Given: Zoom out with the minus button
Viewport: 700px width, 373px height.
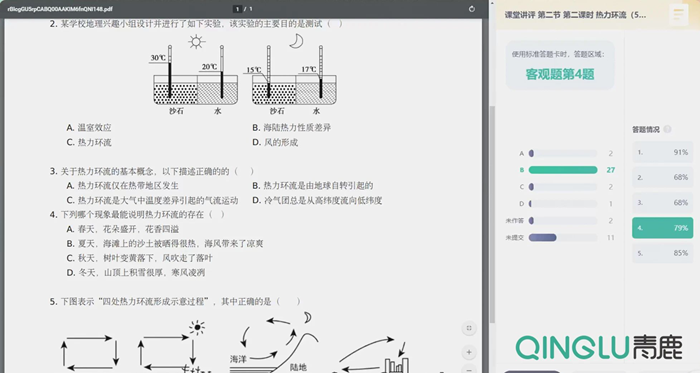Looking at the screenshot, I should coord(469,369).
